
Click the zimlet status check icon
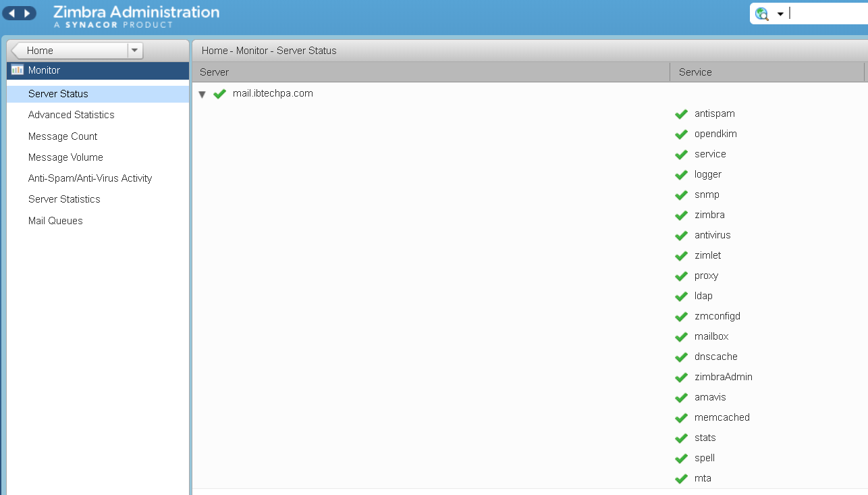click(681, 256)
